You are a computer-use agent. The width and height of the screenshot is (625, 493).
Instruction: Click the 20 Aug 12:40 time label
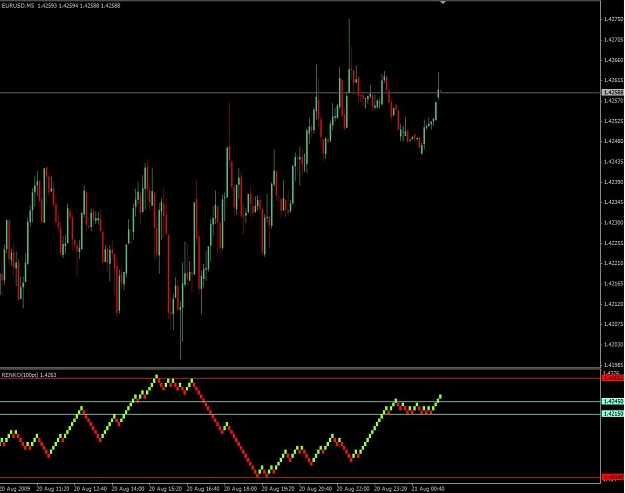[90, 489]
